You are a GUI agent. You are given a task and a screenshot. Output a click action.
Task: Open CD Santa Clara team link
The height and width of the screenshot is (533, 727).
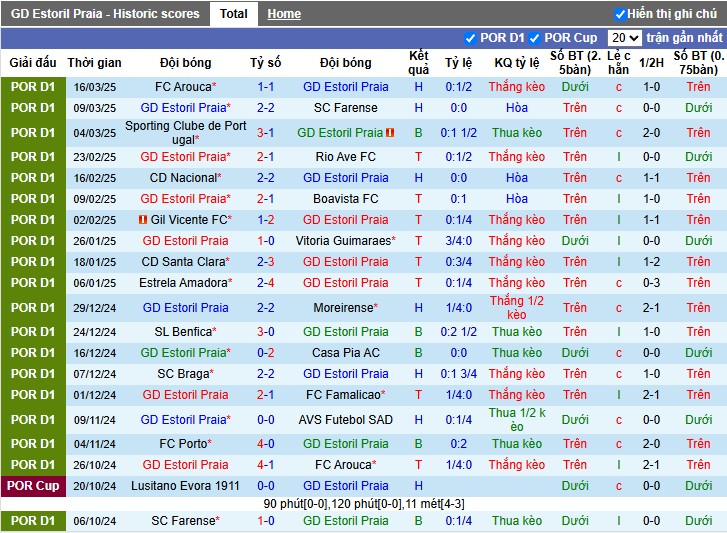[185, 261]
